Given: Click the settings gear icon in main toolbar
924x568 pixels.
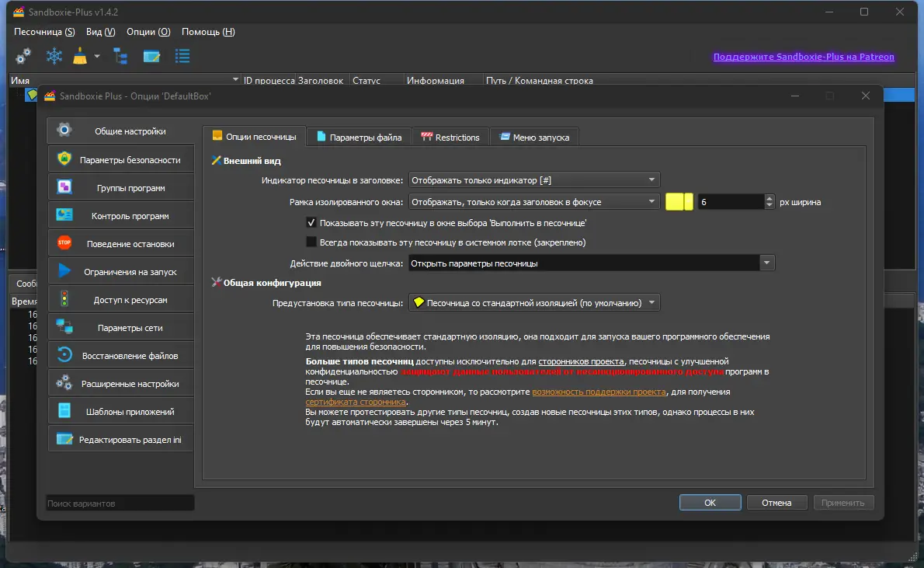Looking at the screenshot, I should 23,57.
